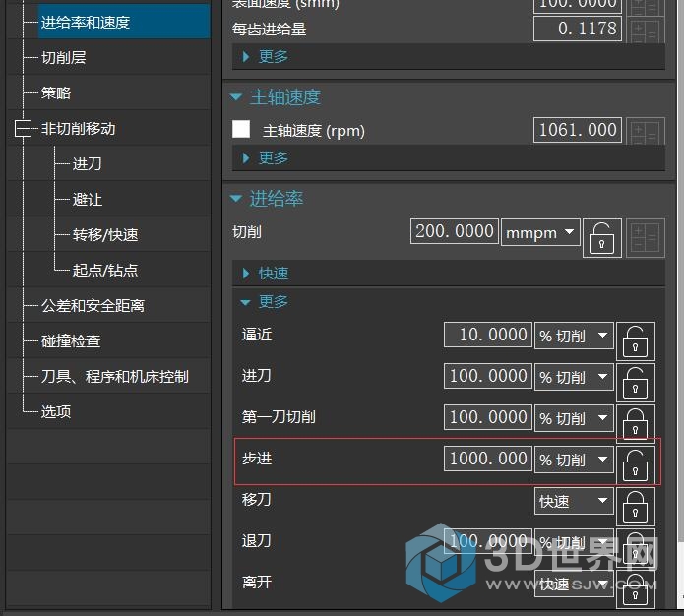This screenshot has height=616, width=684.
Task: Open the 起点/钻点 tree node
Action: (x=105, y=270)
